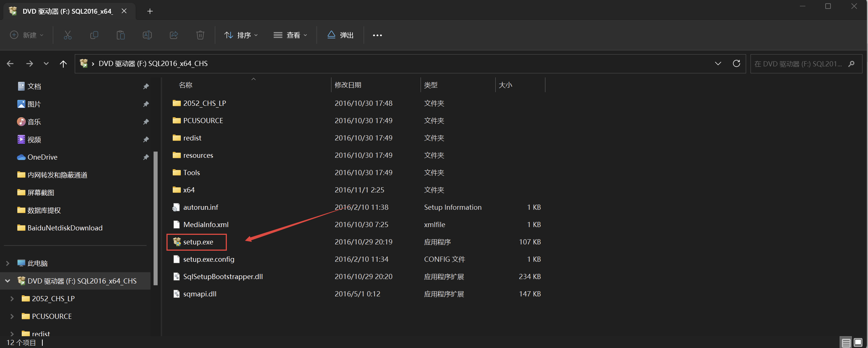The image size is (868, 348).
Task: Go back with the left arrow
Action: click(x=10, y=63)
